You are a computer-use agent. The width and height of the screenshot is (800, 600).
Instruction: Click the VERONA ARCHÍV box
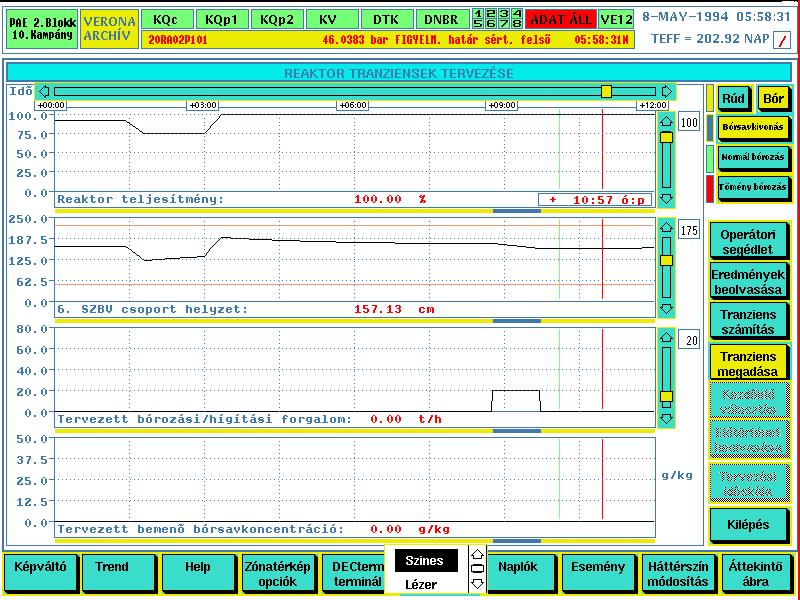(x=110, y=29)
